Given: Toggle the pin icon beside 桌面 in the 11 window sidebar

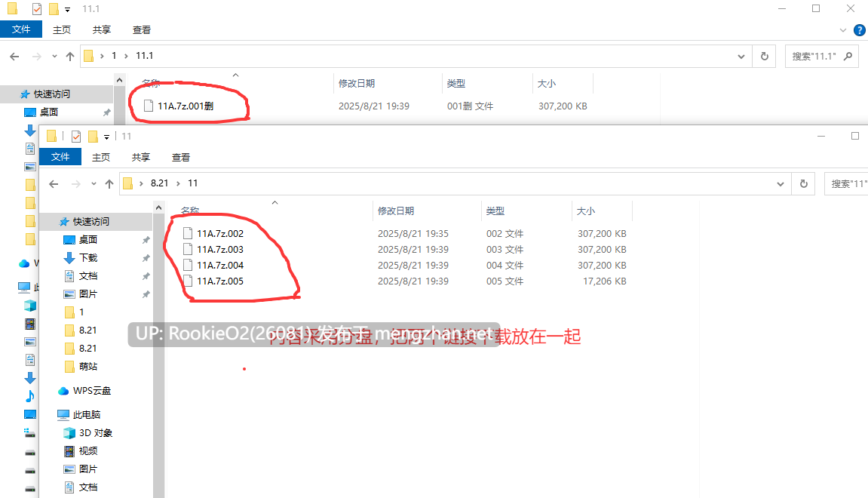Looking at the screenshot, I should [146, 240].
